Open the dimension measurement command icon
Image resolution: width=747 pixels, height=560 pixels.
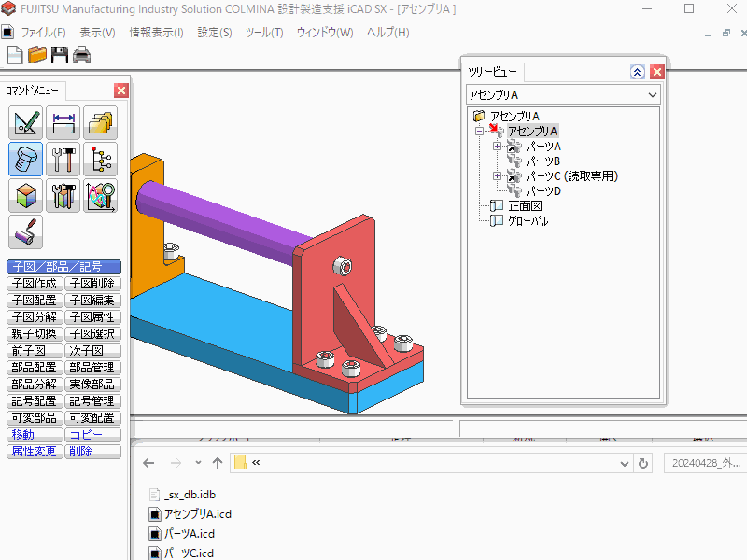[x=63, y=123]
